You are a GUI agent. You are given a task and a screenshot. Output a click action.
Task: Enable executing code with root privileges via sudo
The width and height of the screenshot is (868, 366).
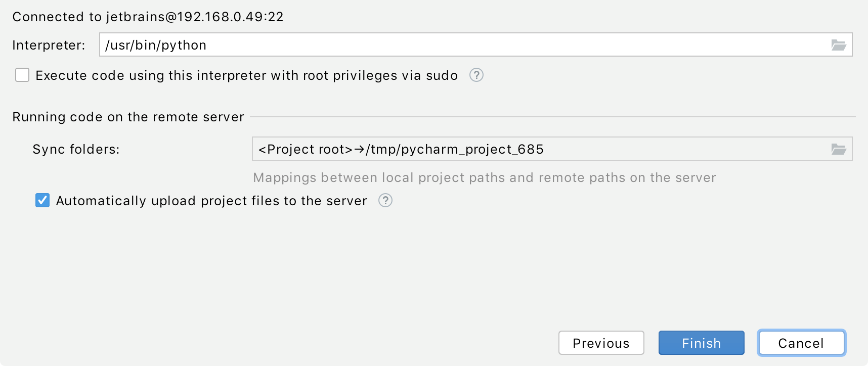[22, 75]
